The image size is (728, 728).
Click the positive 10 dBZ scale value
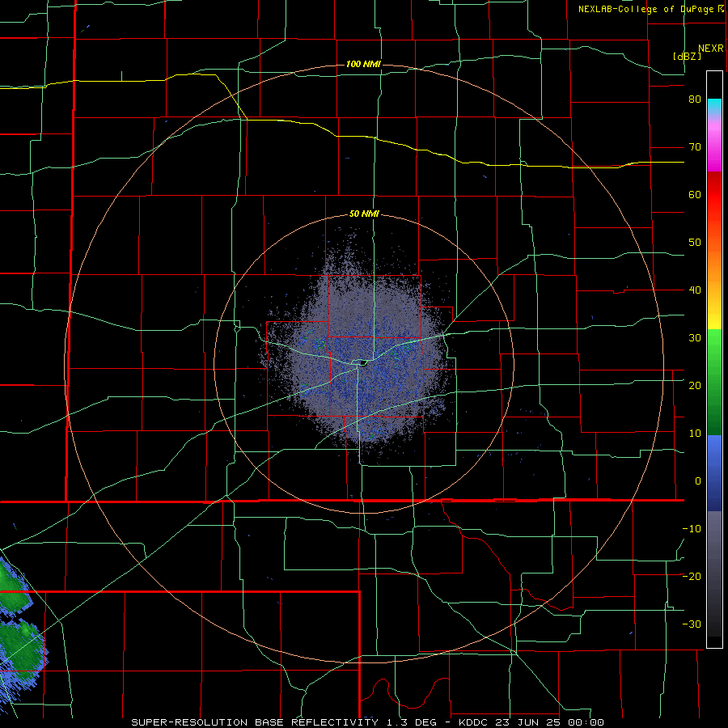[x=695, y=434]
